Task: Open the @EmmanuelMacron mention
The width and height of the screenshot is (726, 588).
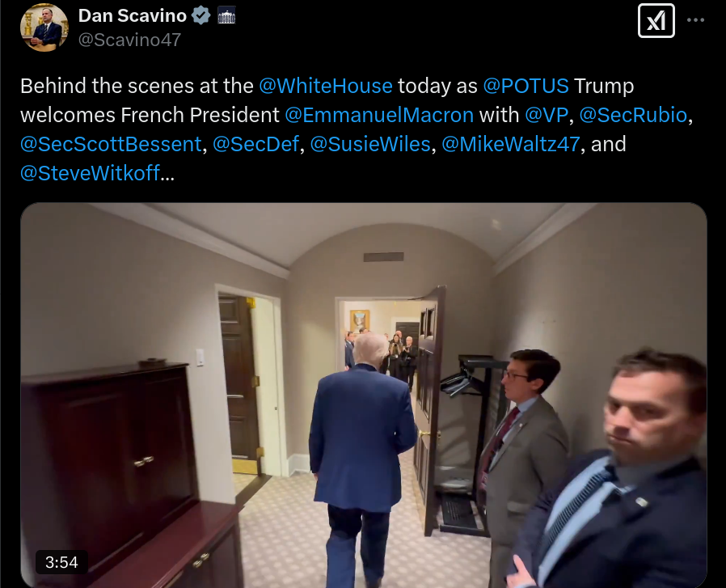Action: (379, 115)
